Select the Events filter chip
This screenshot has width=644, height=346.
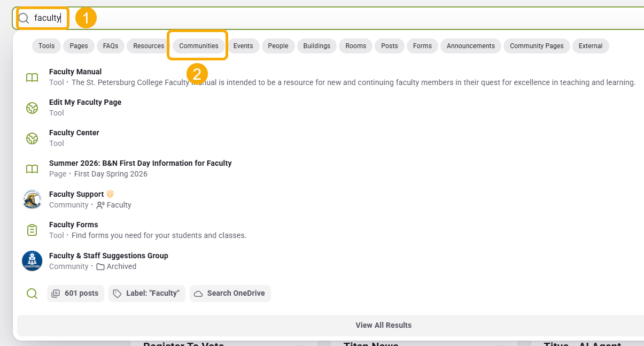[x=243, y=46]
